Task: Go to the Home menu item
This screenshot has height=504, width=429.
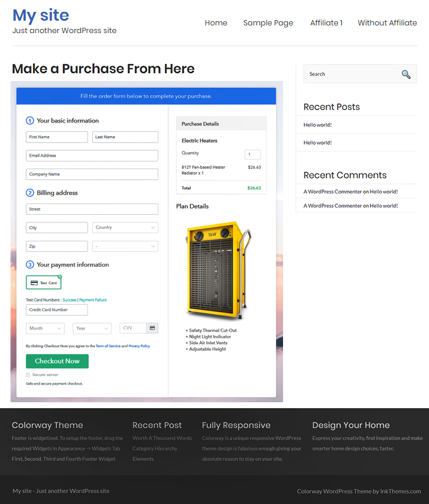Action: [x=216, y=23]
